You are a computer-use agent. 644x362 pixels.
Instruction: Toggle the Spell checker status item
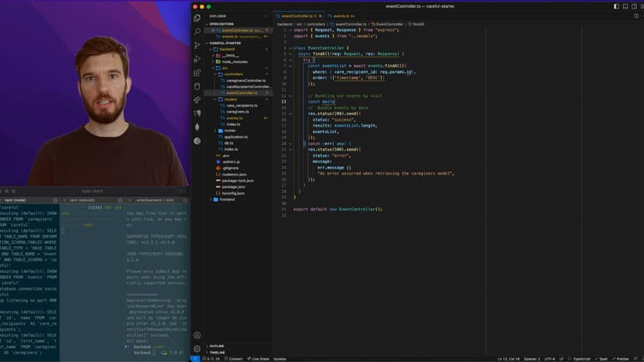[x=602, y=359]
